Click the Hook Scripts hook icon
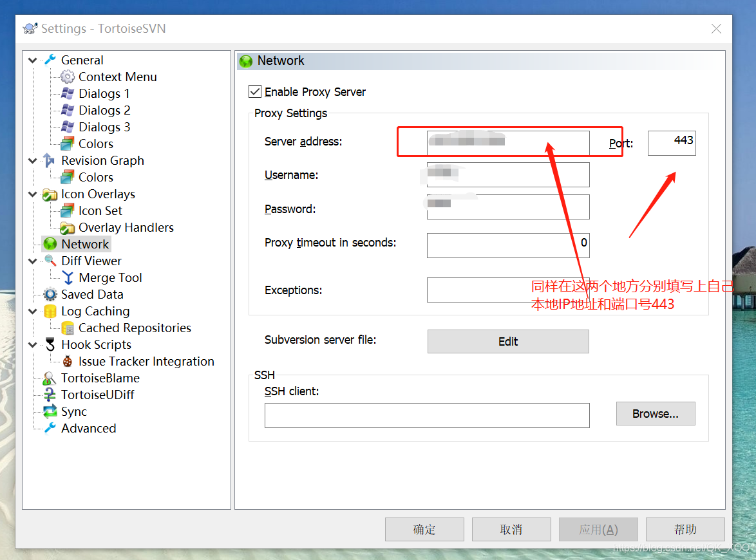 50,344
